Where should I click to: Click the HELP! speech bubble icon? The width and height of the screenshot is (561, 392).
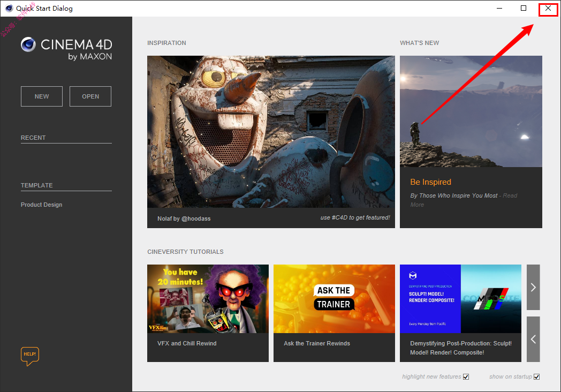[x=29, y=356]
